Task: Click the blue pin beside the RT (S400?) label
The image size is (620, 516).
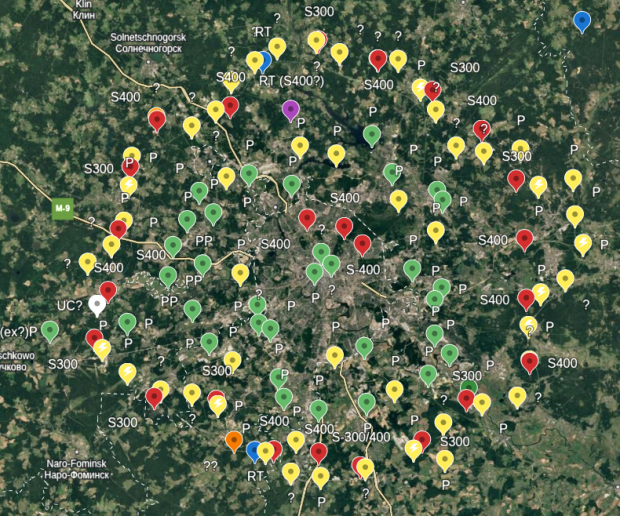Action: 264,59
